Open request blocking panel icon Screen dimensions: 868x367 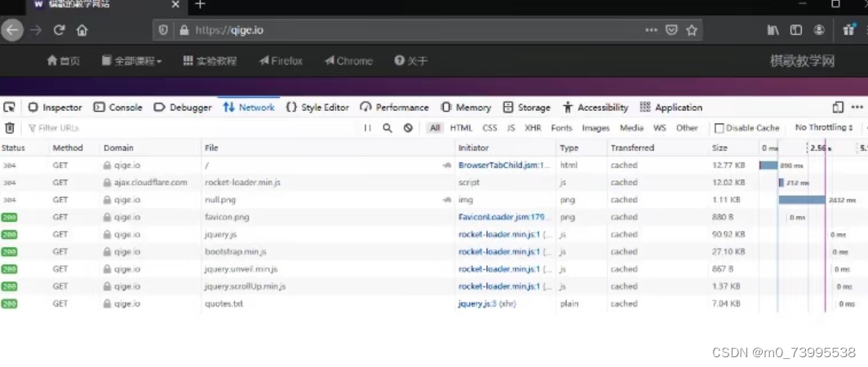408,128
